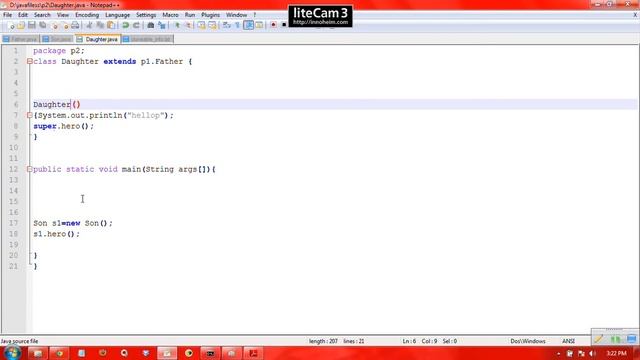640x360 pixels.
Task: Click the 's1.hero();' code line
Action: click(56, 234)
